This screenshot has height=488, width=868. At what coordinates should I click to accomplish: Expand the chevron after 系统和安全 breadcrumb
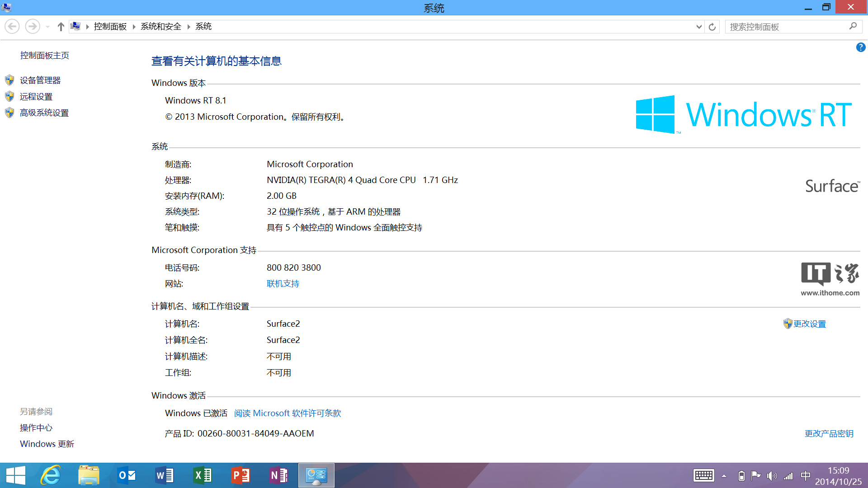click(189, 27)
